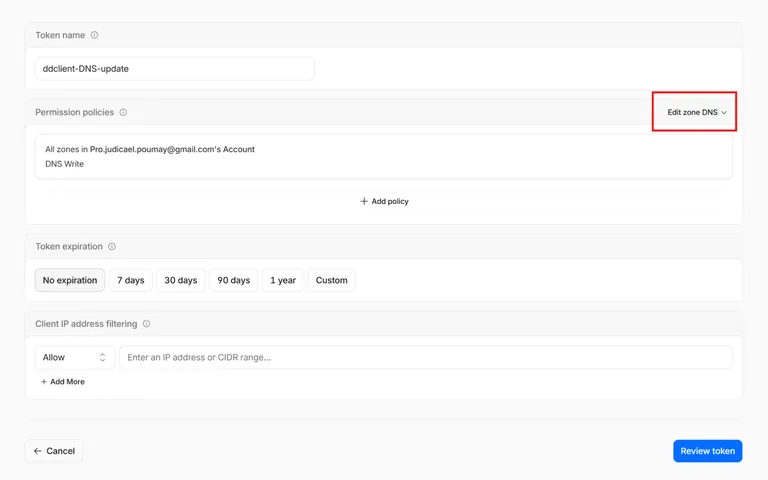
Task: Pick the 90 days expiration option
Action: point(234,280)
